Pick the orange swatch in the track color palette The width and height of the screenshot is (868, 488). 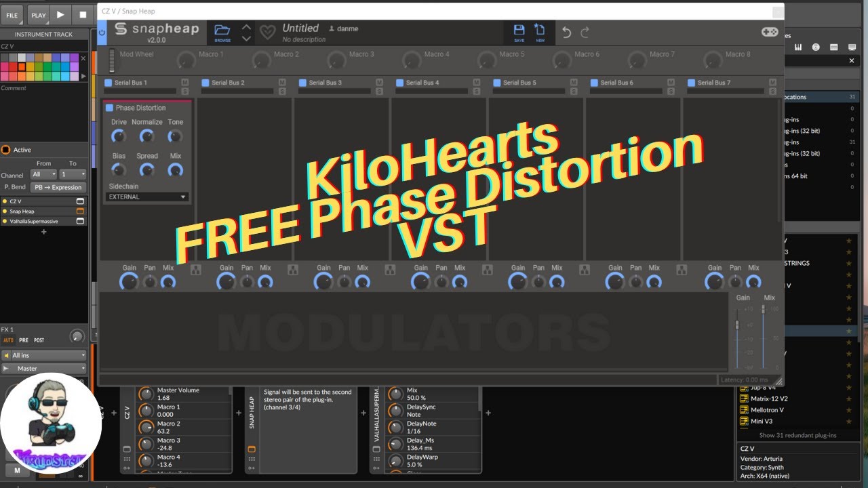[22, 66]
